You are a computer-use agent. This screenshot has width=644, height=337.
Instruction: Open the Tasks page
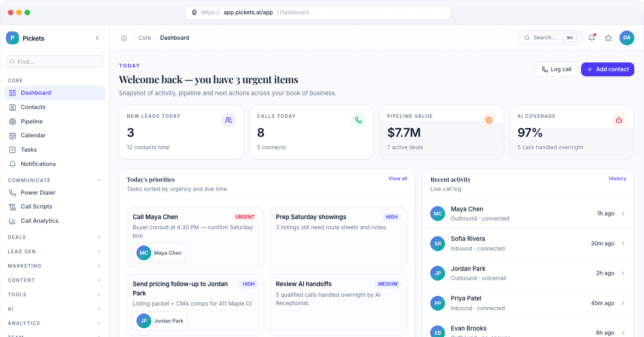coord(55,150)
